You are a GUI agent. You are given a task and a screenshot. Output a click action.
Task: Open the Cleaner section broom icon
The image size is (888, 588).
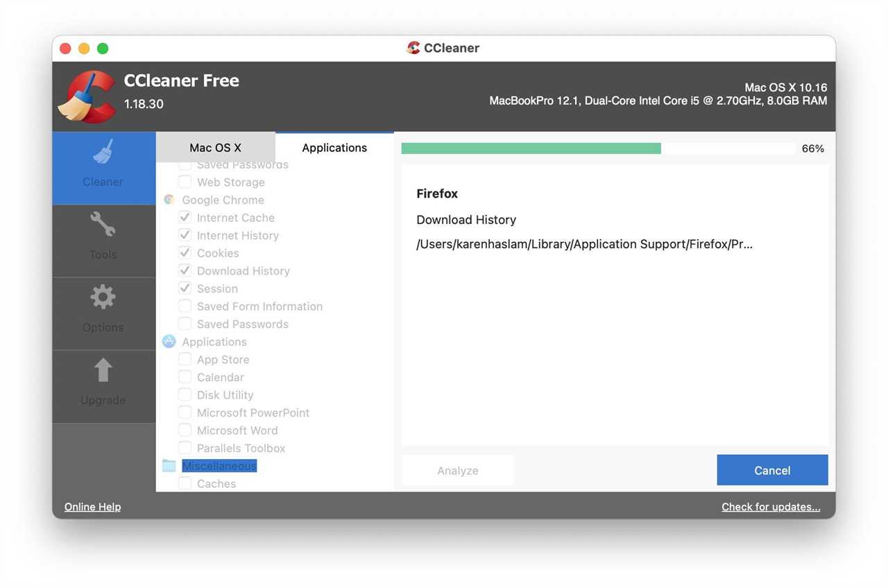(x=103, y=152)
